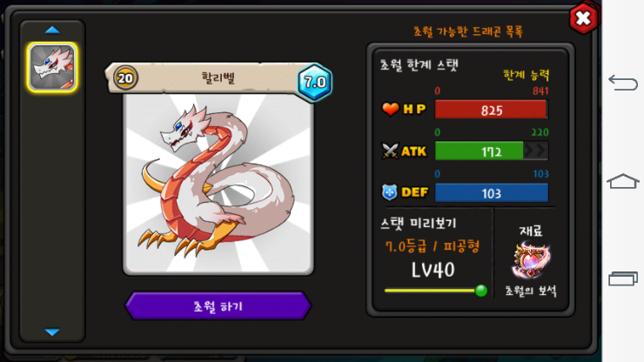Viewport: 644px width, 362px height.
Task: Click the blue DEF bar showing 103
Action: point(491,192)
